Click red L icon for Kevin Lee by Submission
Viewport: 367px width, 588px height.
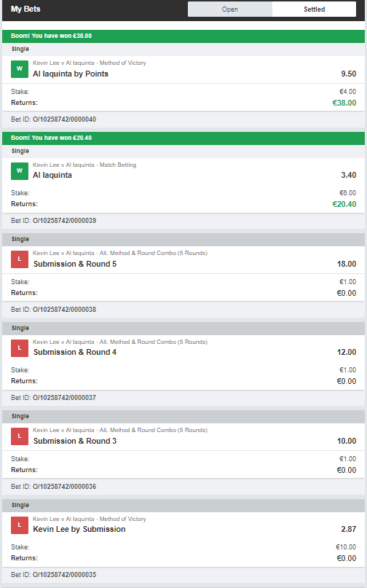(x=20, y=525)
